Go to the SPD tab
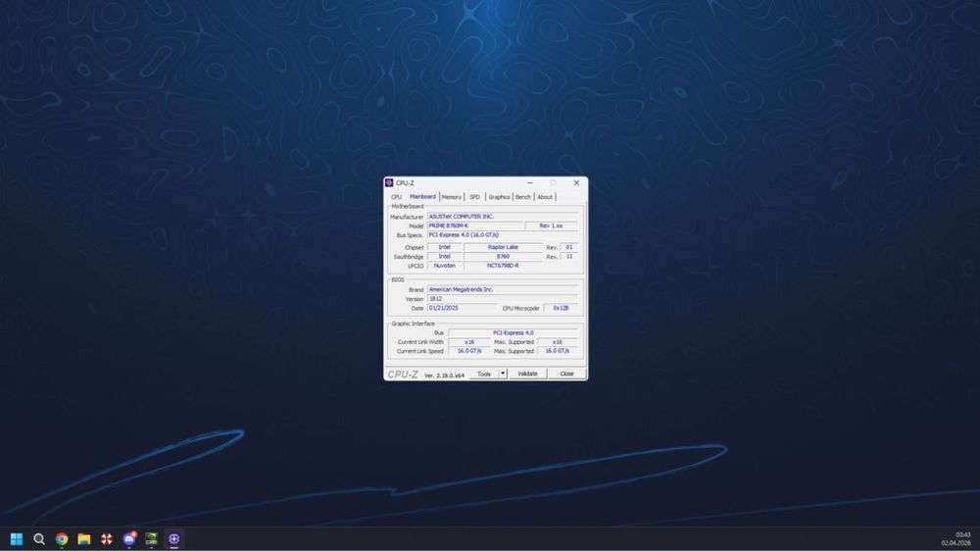Image resolution: width=980 pixels, height=551 pixels. [475, 197]
